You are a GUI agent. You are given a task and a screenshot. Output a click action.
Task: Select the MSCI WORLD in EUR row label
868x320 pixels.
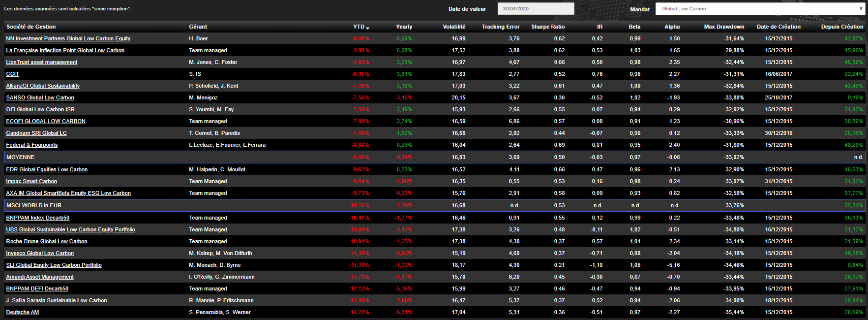coord(34,205)
